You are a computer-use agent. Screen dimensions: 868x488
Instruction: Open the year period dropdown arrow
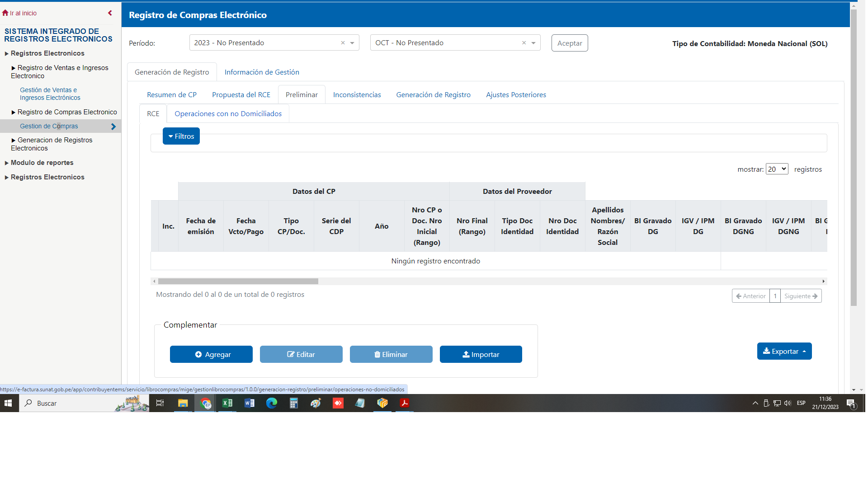[352, 43]
